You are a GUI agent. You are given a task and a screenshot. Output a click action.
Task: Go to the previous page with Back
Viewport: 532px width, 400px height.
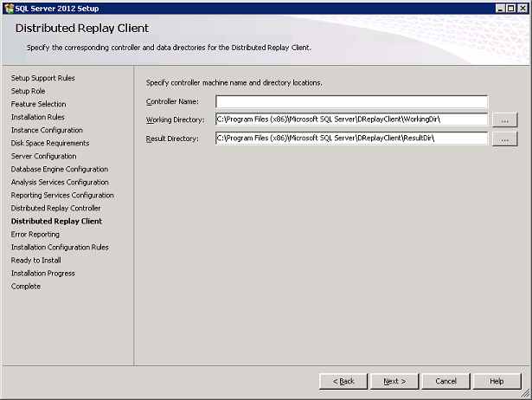343,381
